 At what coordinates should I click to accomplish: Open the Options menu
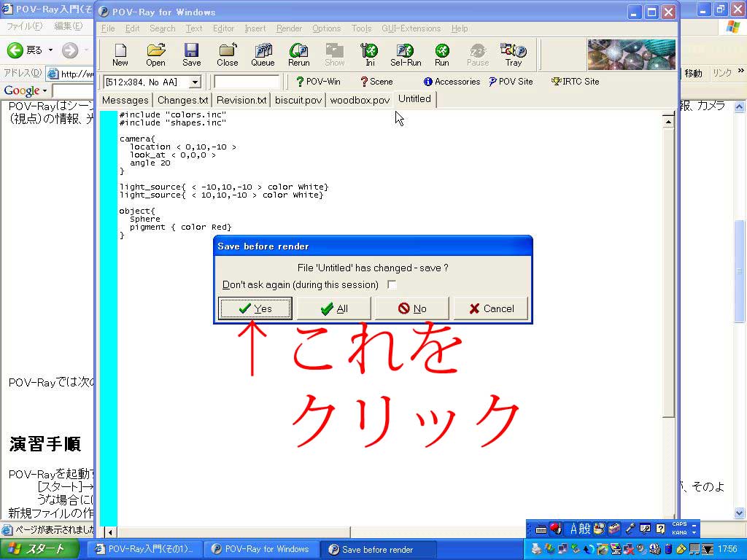pos(326,28)
